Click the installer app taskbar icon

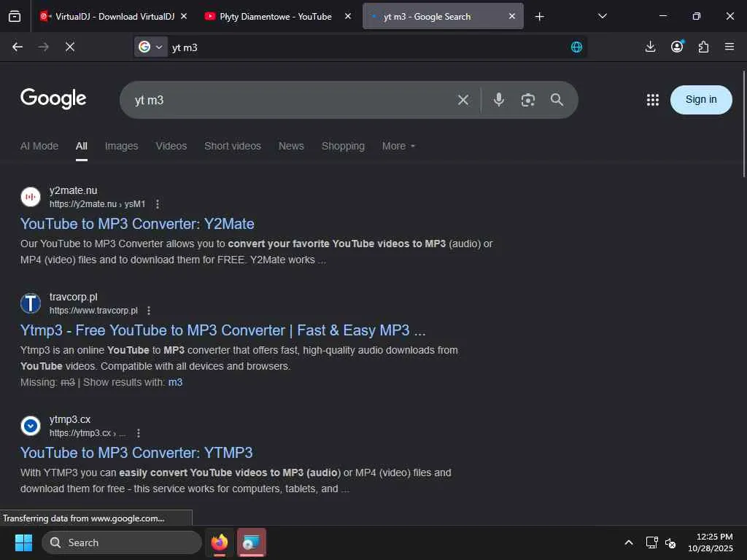tap(251, 542)
